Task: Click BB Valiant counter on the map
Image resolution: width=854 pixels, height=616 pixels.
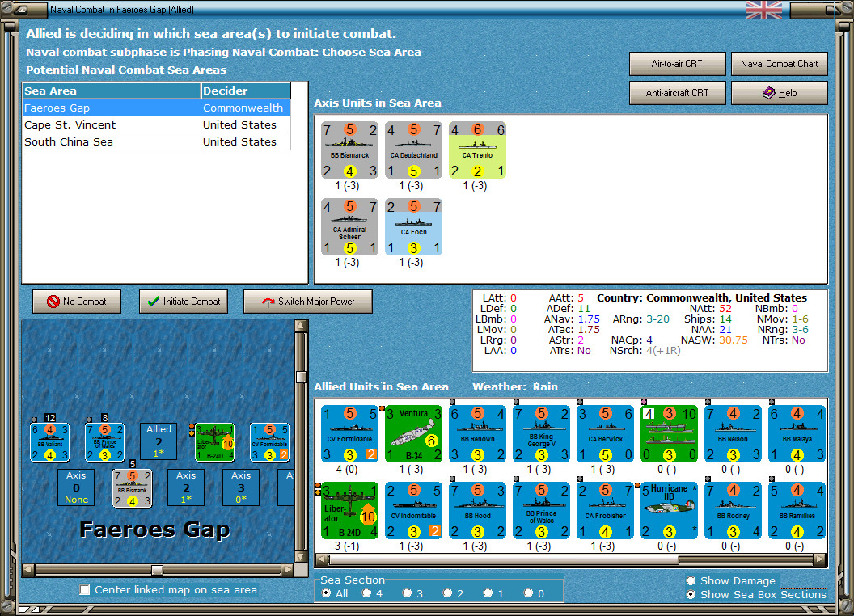Action: pos(49,442)
